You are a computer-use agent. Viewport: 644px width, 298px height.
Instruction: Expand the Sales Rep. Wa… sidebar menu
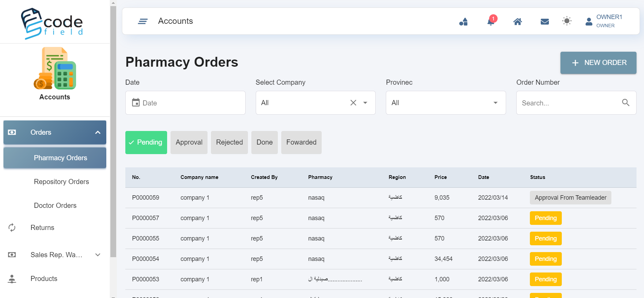pos(97,255)
